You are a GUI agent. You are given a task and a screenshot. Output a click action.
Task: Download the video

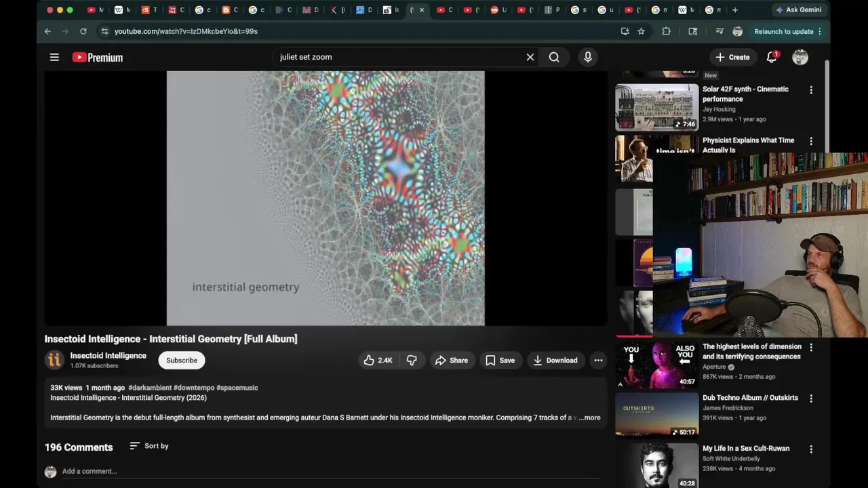555,361
